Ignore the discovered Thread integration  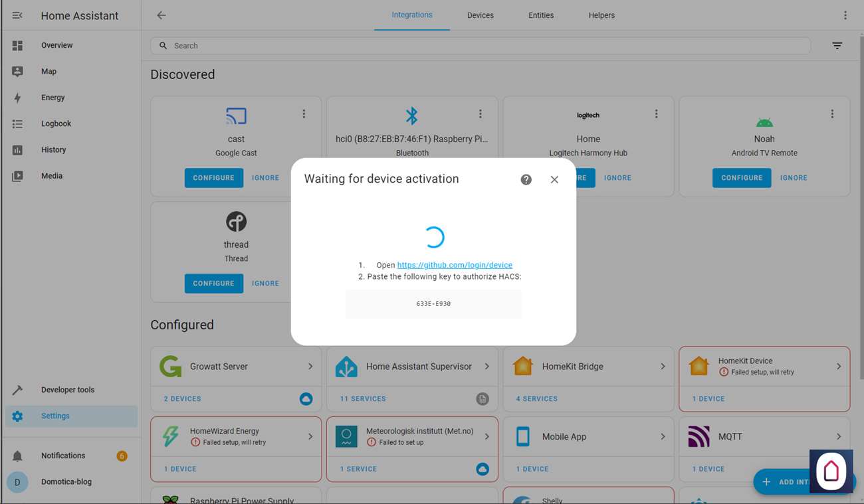pos(265,284)
